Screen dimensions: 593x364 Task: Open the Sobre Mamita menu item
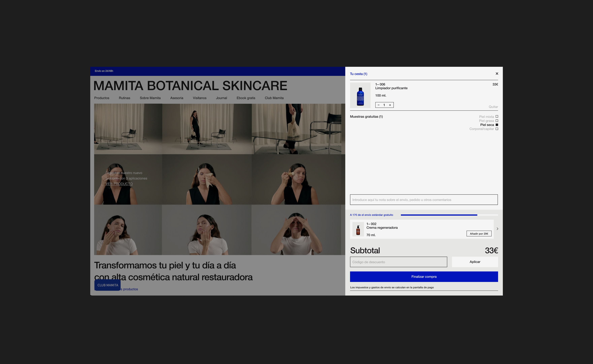150,98
